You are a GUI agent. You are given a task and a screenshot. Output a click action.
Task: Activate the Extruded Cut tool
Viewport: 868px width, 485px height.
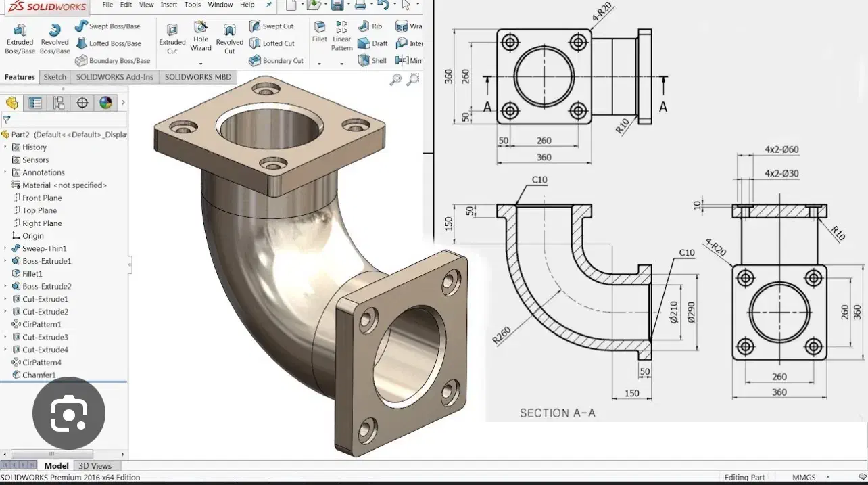click(x=172, y=39)
